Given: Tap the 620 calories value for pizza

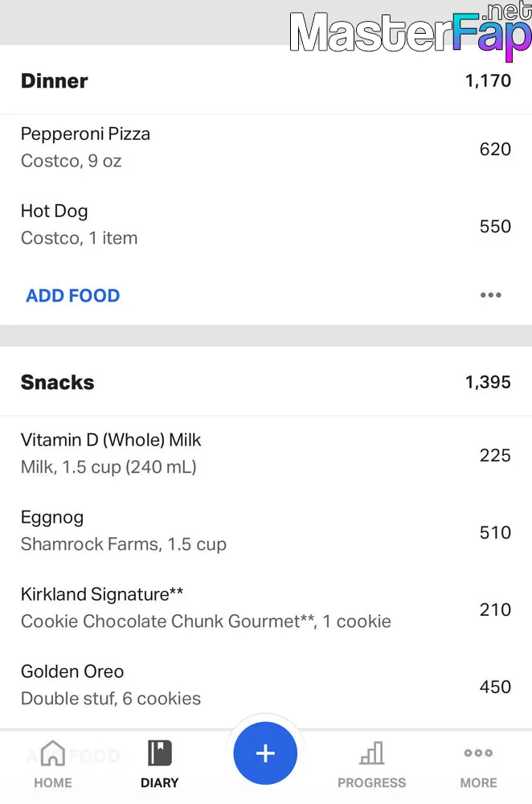Looking at the screenshot, I should pos(495,150).
